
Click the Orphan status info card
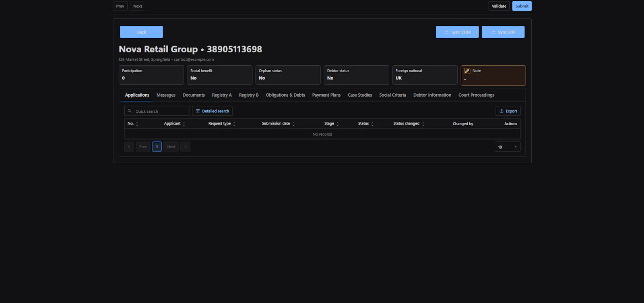coord(288,75)
